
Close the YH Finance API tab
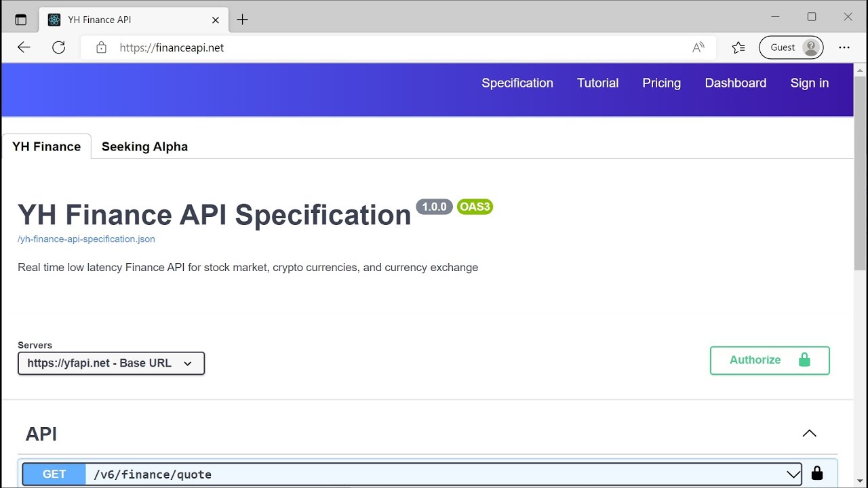coord(216,20)
